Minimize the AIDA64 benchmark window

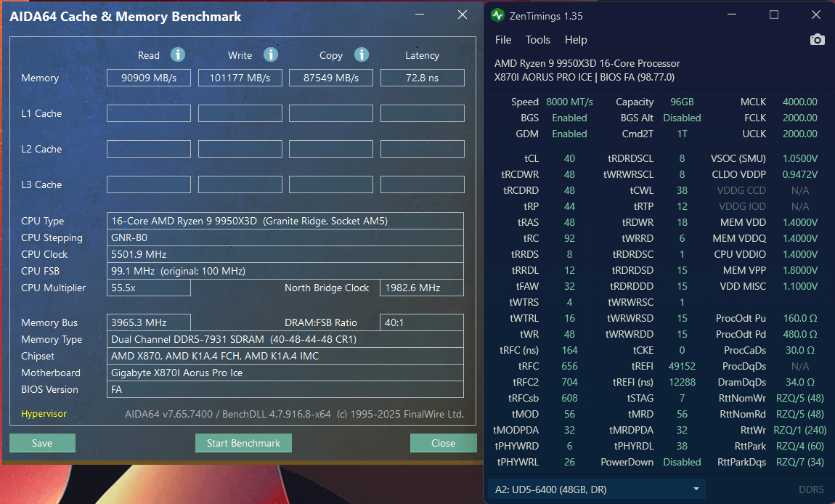click(x=420, y=15)
